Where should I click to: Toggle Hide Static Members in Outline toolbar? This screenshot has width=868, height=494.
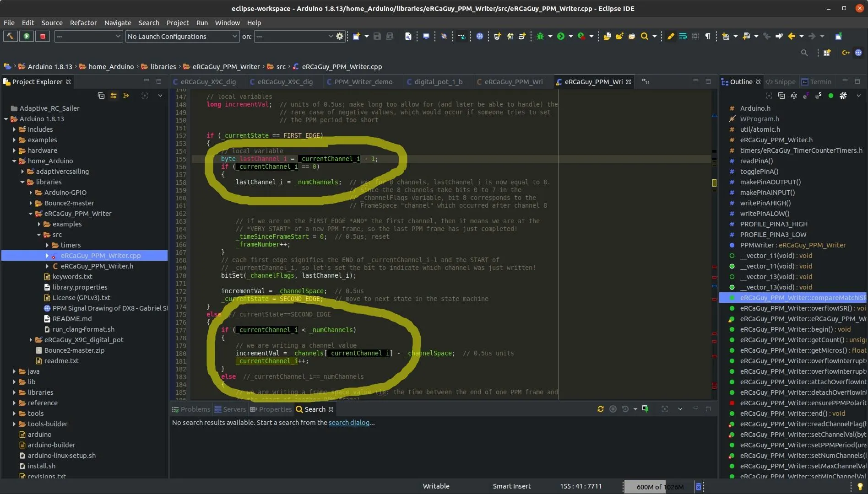pos(819,96)
